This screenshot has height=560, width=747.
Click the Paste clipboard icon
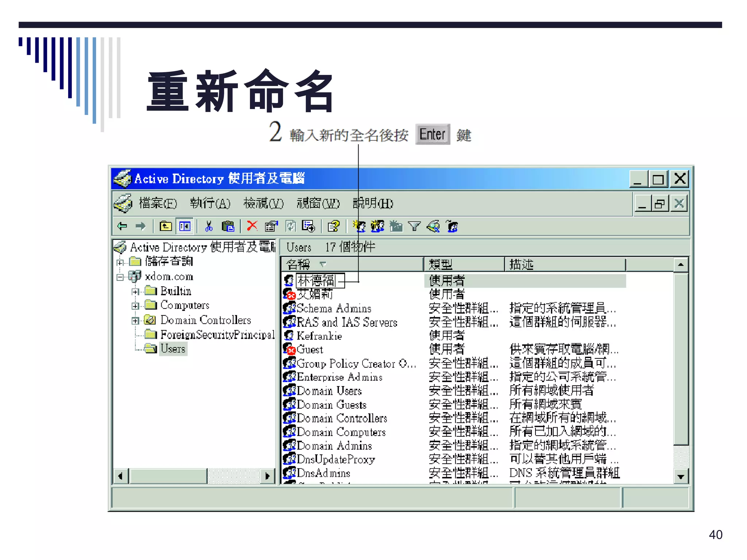coord(228,226)
